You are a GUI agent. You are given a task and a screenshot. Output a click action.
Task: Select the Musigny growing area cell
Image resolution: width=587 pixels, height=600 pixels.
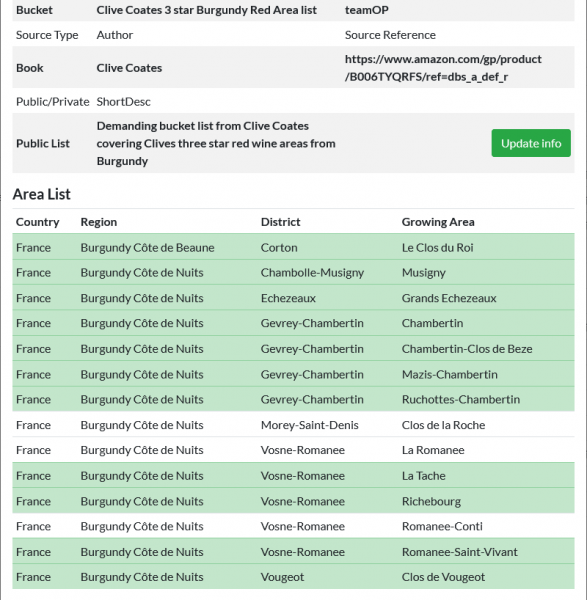424,273
